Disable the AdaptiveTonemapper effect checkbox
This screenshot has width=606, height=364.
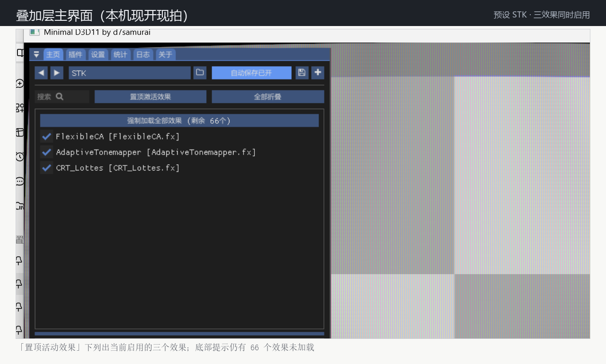click(46, 152)
